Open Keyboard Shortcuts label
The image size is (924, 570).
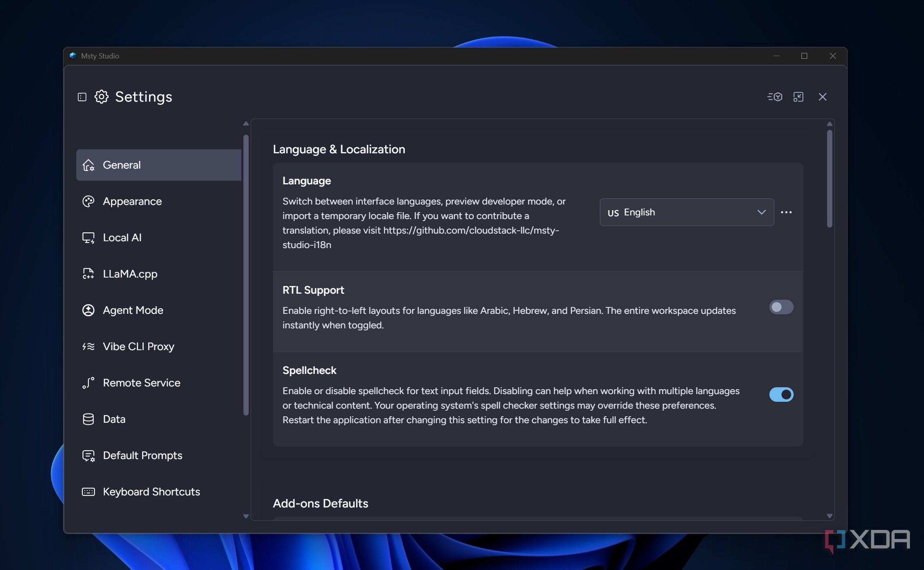[x=151, y=492]
